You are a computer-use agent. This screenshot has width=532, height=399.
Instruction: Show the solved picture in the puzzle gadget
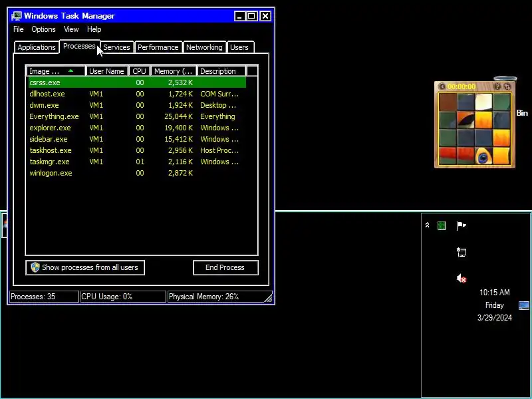[x=497, y=86]
